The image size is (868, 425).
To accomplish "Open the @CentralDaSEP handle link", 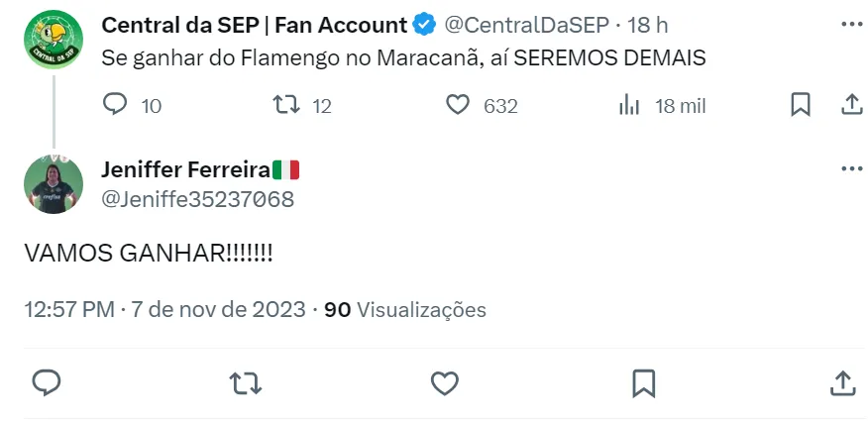I will click(529, 25).
